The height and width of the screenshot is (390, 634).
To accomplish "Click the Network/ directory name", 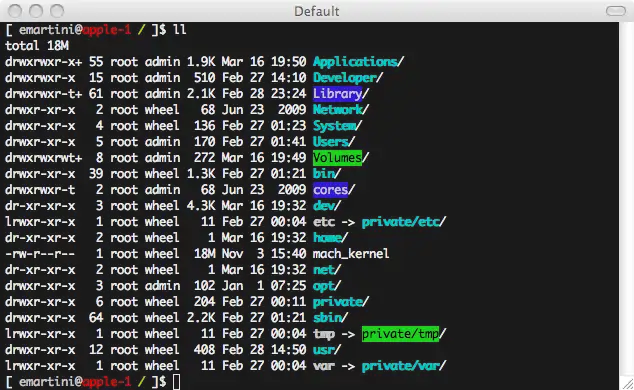I will pyautogui.click(x=341, y=110).
